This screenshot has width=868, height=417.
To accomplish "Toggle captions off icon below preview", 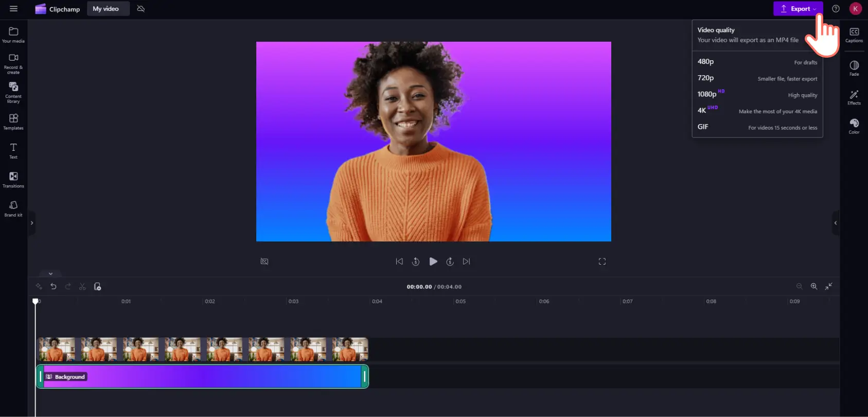I will point(264,262).
